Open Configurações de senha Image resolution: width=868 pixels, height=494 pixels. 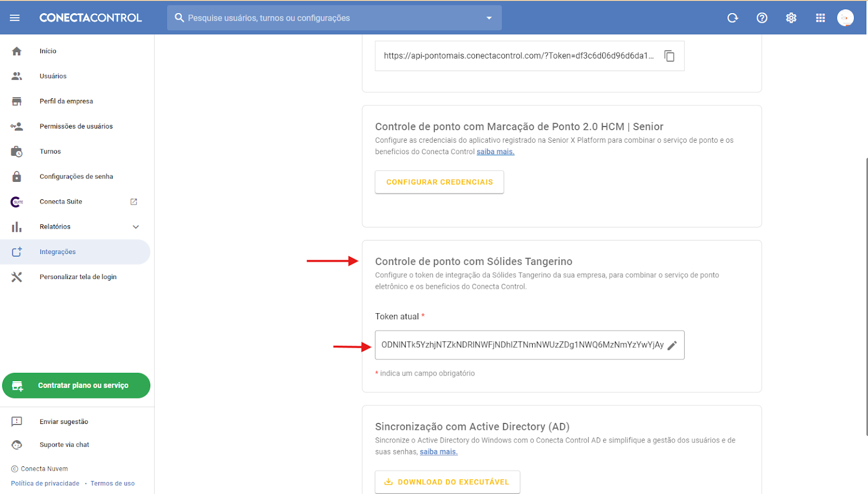click(x=75, y=176)
